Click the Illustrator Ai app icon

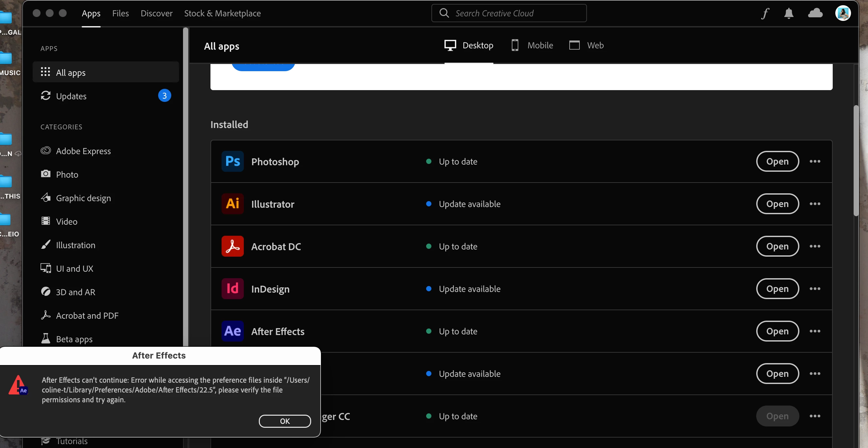coord(232,204)
